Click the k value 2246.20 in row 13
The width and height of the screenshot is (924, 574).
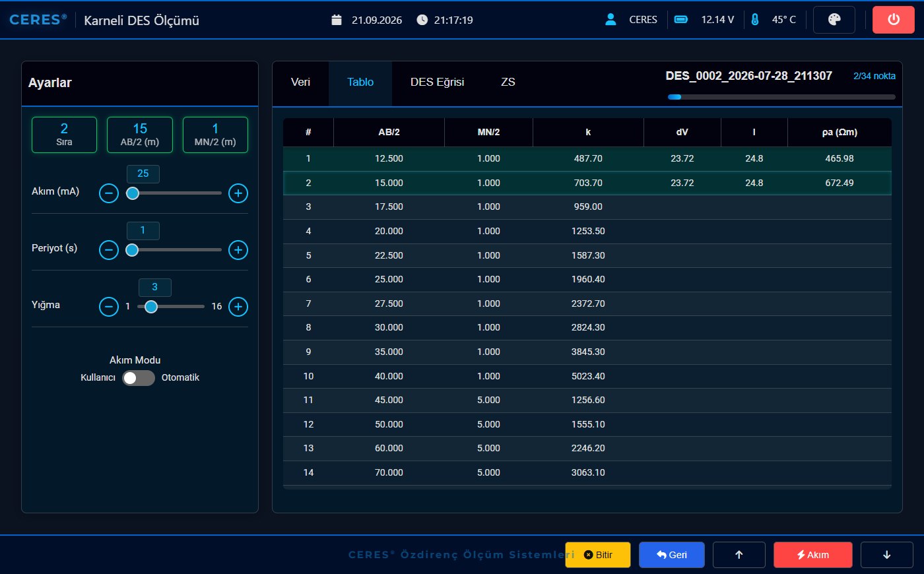click(x=588, y=449)
